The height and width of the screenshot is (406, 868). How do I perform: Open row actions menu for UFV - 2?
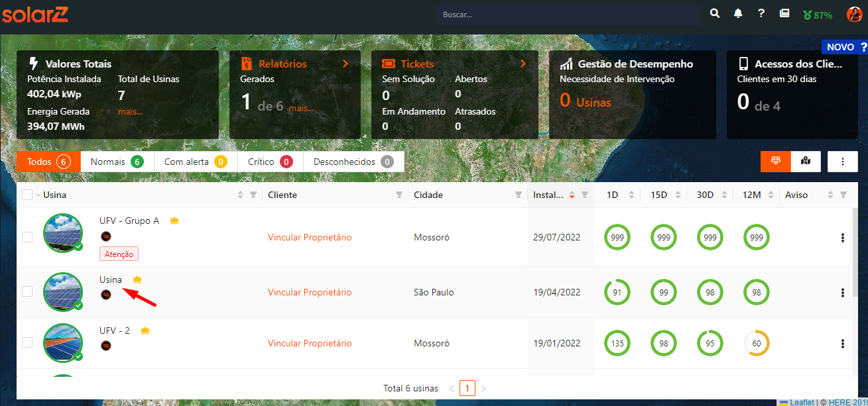click(x=843, y=344)
